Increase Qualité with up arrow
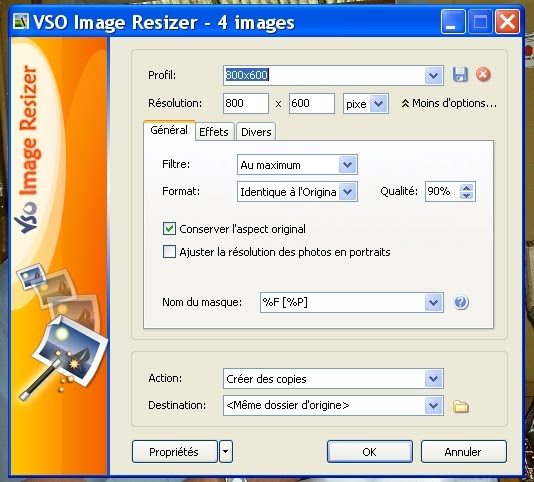 point(467,188)
